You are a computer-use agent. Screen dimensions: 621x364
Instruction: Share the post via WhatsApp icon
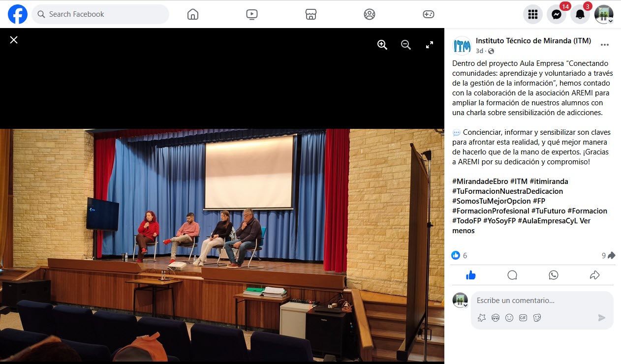[554, 275]
